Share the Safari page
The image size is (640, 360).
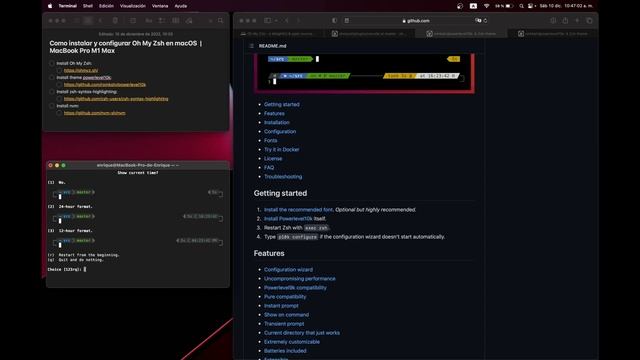[565, 20]
